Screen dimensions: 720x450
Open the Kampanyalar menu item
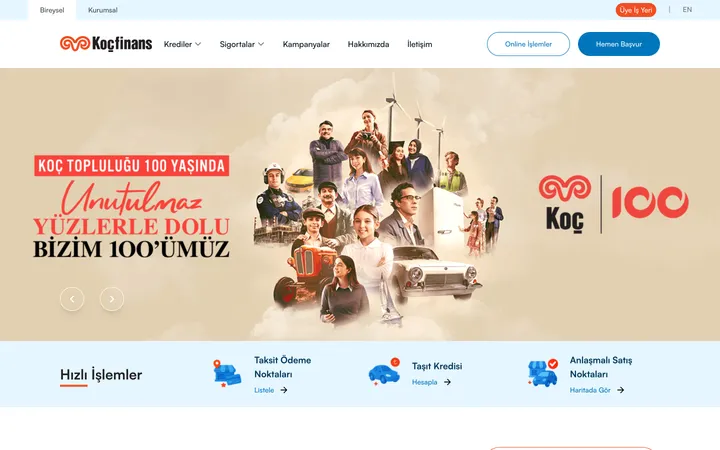tap(306, 44)
